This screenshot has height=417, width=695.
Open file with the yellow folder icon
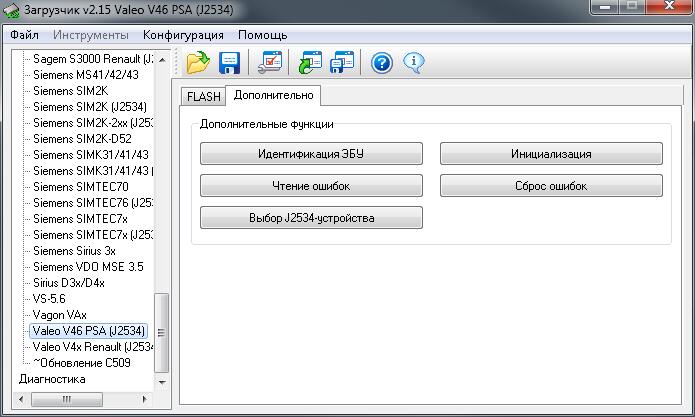198,62
